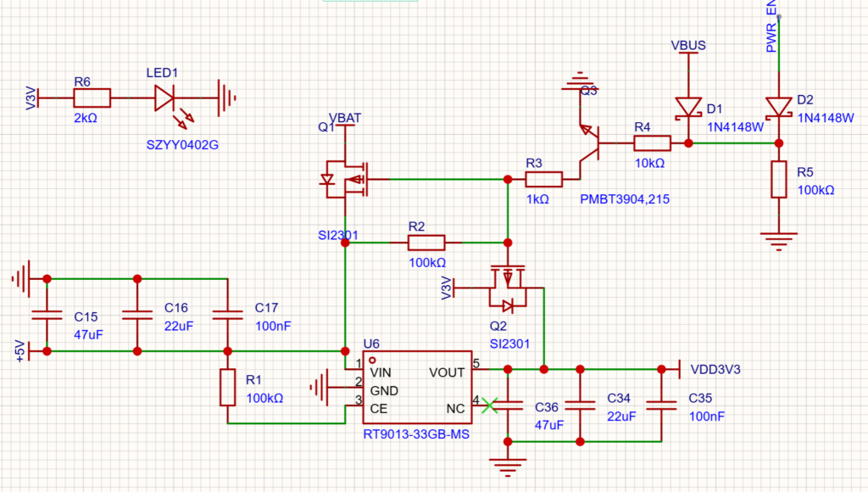Click the C15 47uF capacitor symbol
The image size is (868, 492).
47,315
